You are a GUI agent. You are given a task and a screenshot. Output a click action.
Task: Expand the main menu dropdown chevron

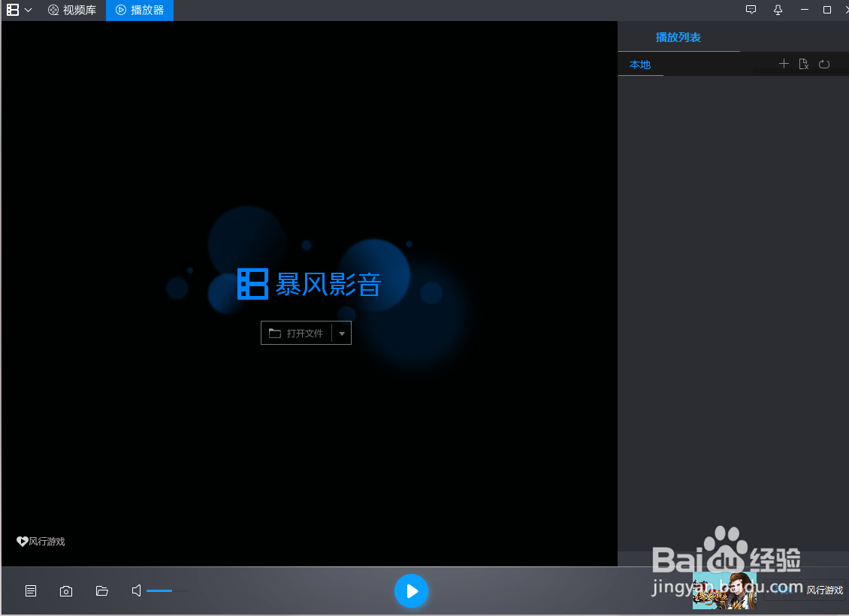coord(28,11)
